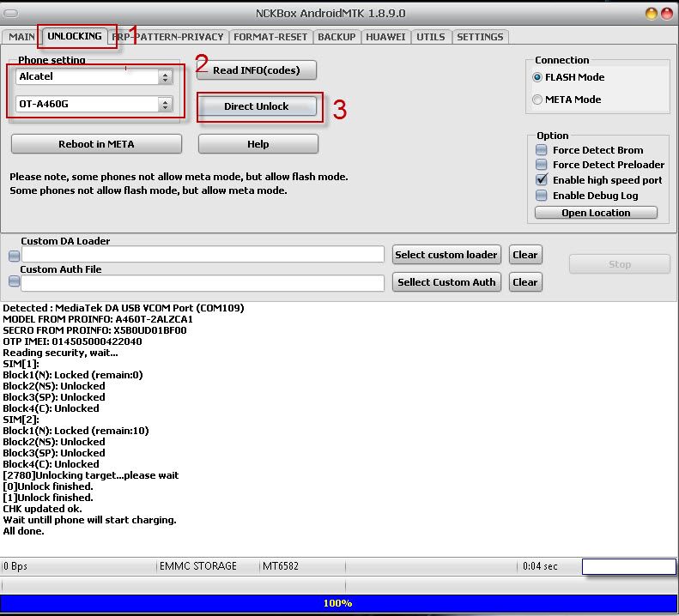This screenshot has height=616, width=679.
Task: Open the MAIN tab
Action: point(21,37)
